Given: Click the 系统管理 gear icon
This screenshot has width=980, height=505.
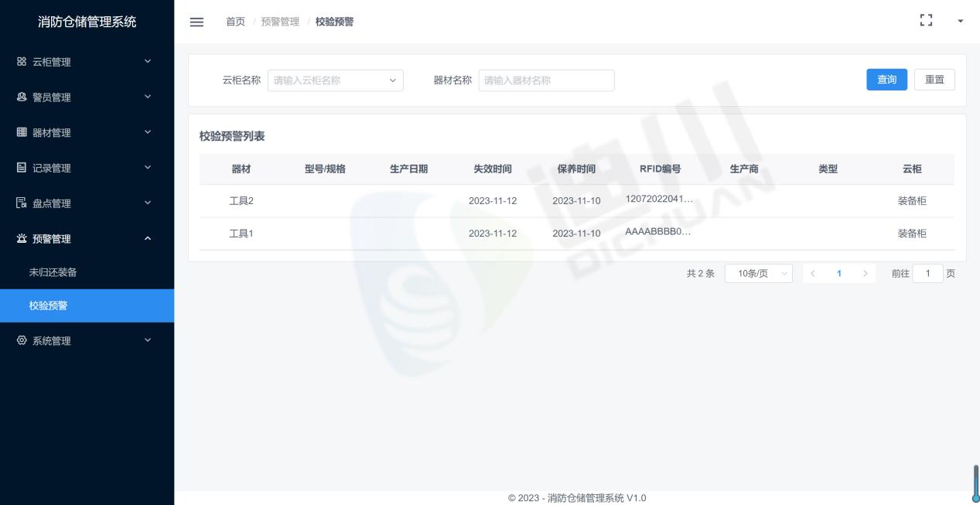Looking at the screenshot, I should 22,341.
